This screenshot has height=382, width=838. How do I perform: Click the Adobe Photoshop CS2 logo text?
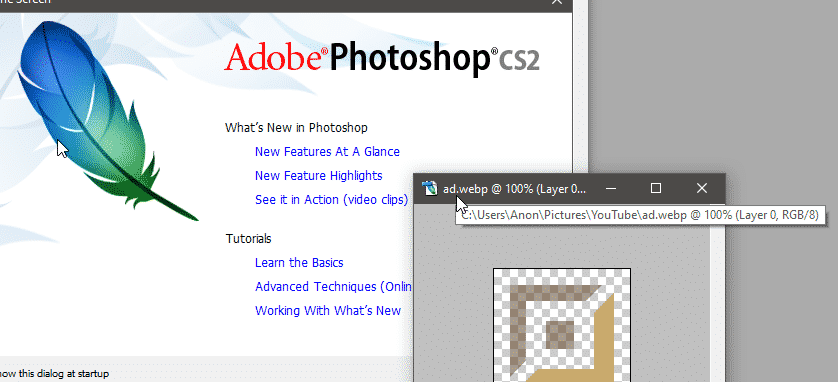coord(382,58)
